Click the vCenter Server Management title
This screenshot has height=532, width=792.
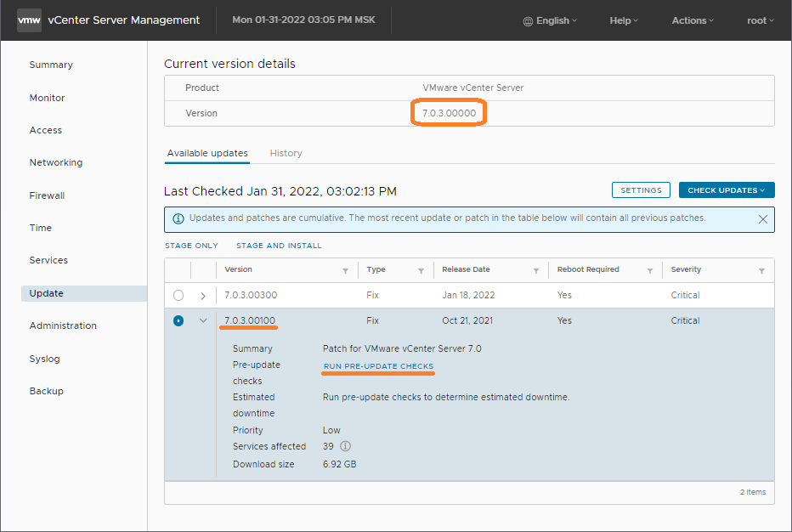click(124, 20)
